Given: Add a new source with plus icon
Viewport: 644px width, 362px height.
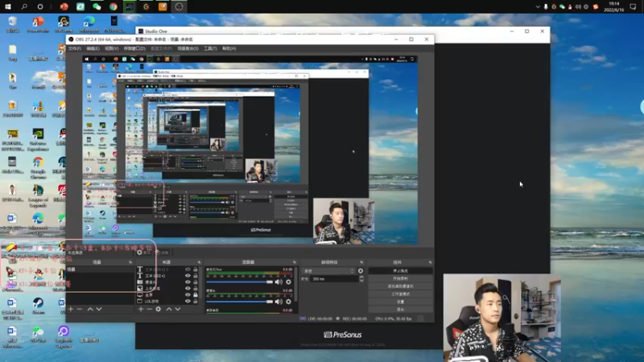Looking at the screenshot, I should [x=141, y=309].
